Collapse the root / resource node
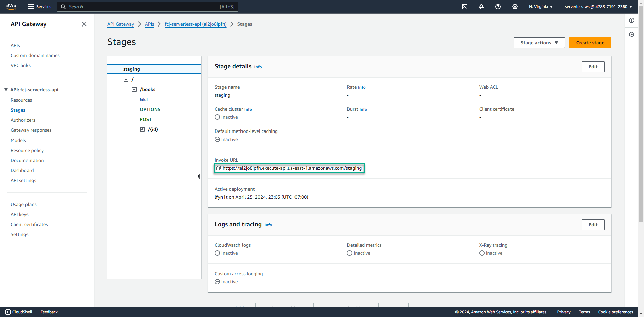Image resolution: width=644 pixels, height=317 pixels. point(126,79)
